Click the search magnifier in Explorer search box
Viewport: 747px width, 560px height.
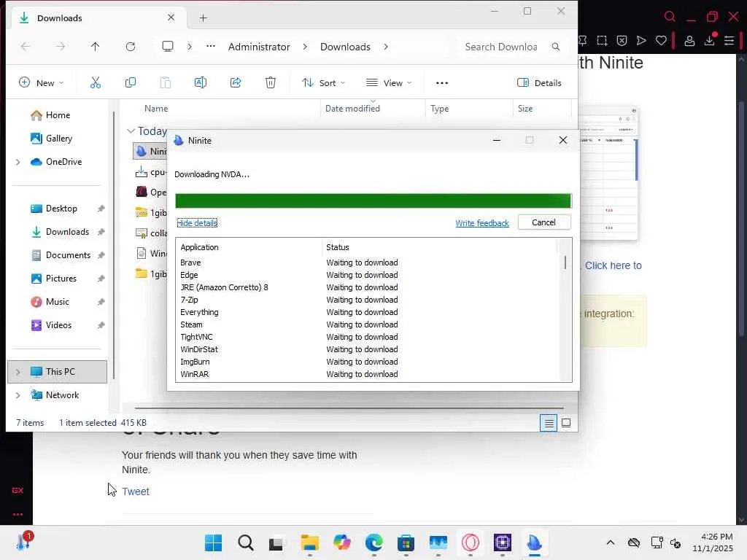click(x=555, y=47)
